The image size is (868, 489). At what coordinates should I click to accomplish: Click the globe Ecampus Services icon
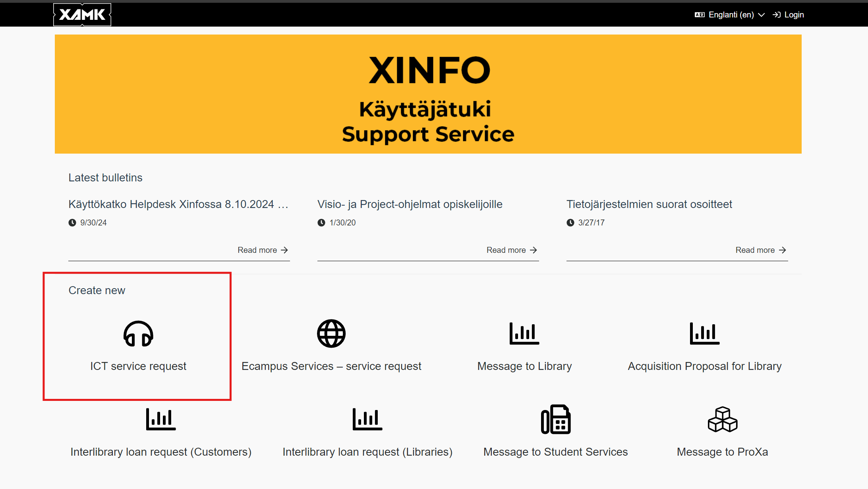331,333
